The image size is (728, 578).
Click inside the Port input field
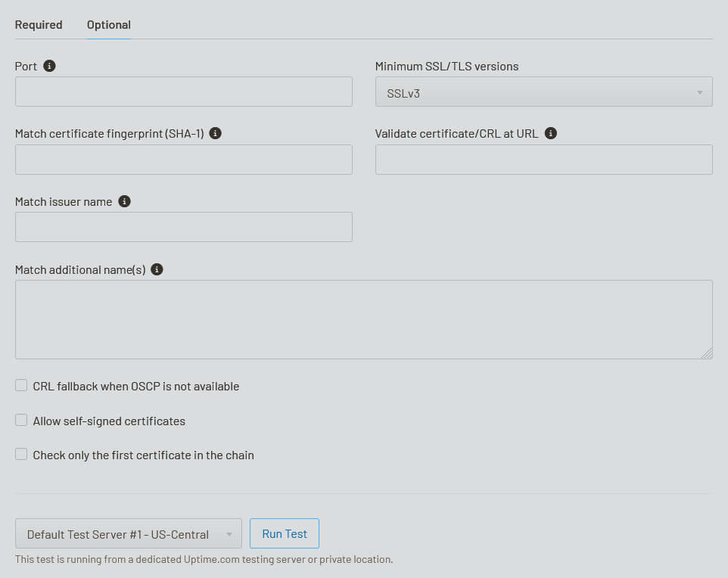(183, 92)
